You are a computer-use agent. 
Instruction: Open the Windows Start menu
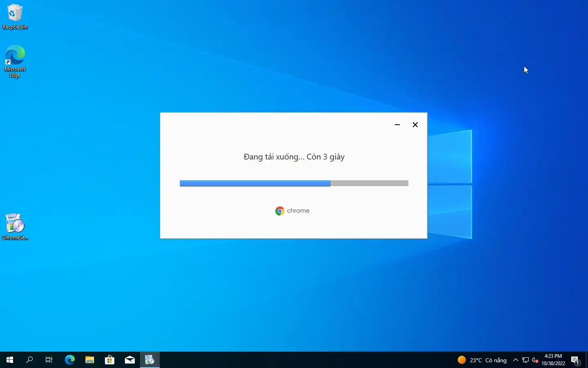(10, 360)
